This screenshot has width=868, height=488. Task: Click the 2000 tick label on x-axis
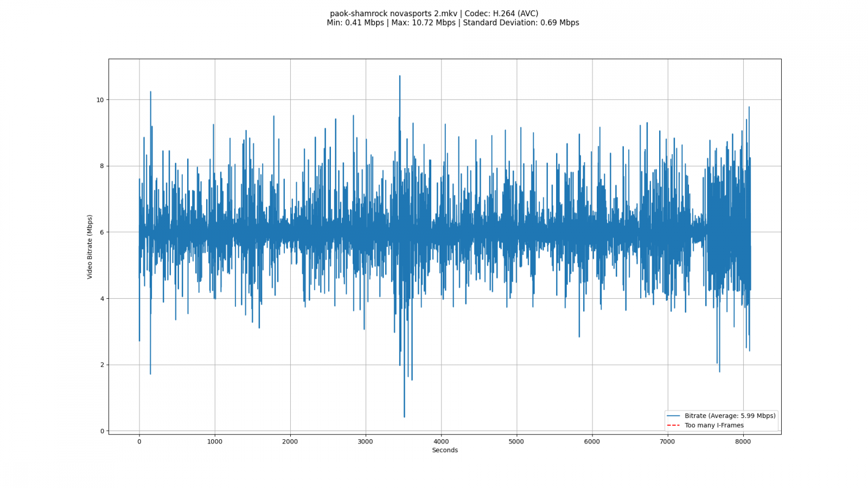pyautogui.click(x=290, y=441)
